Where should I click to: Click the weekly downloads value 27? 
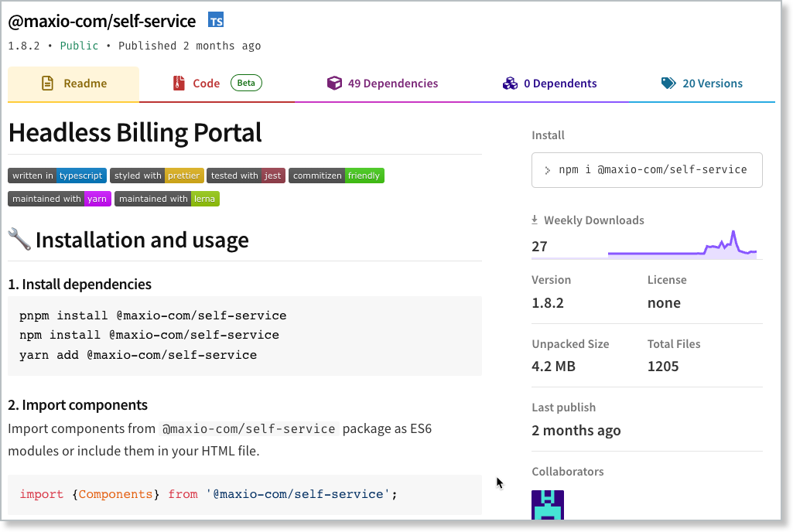pyautogui.click(x=539, y=247)
